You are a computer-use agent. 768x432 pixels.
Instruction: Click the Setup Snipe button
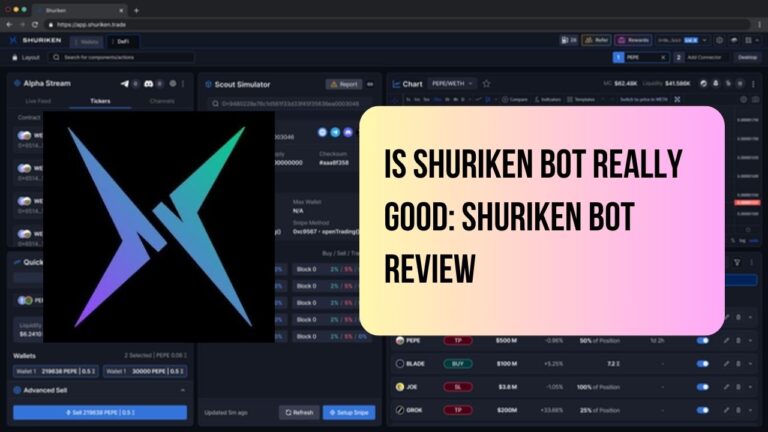pos(349,412)
